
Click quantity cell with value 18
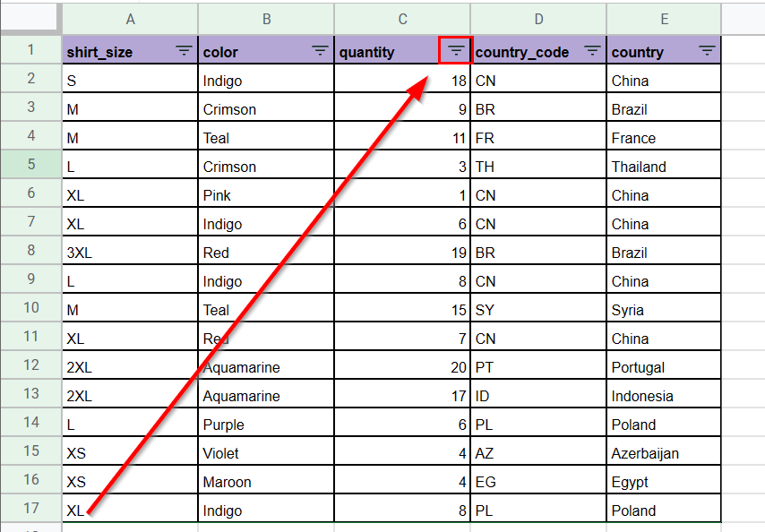(x=402, y=79)
